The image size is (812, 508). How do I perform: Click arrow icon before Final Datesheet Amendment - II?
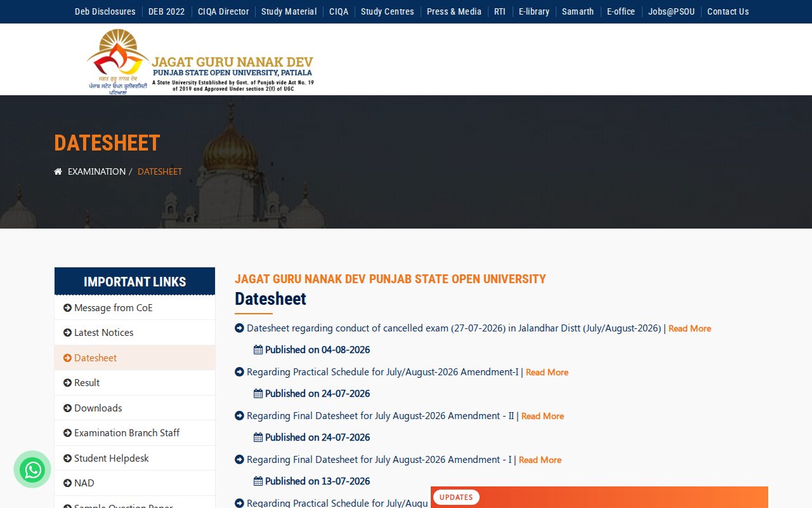coord(239,416)
